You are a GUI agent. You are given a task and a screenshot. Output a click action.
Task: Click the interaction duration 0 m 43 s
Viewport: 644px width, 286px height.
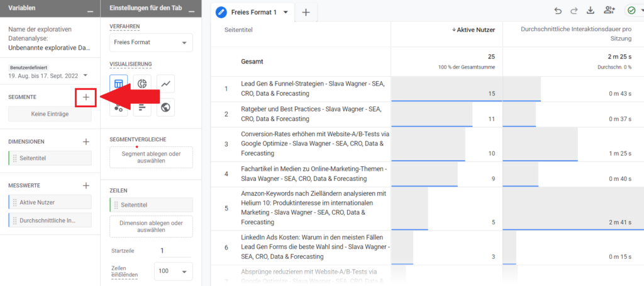620,94
